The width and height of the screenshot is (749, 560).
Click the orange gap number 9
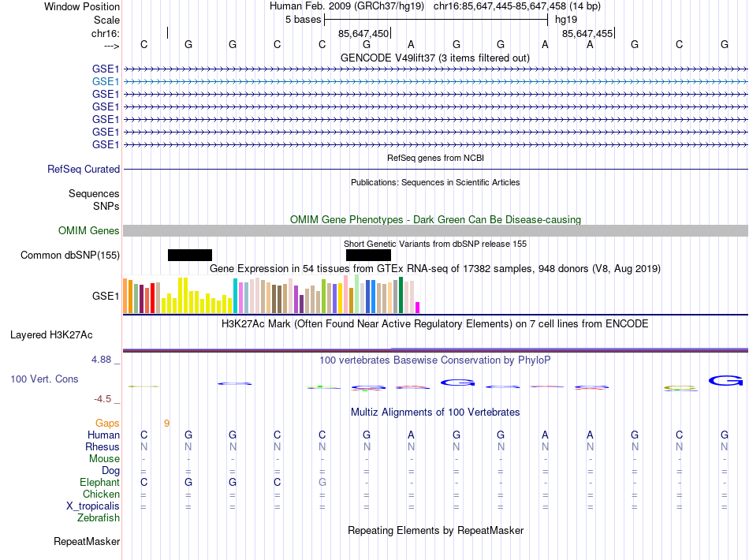coord(166,424)
